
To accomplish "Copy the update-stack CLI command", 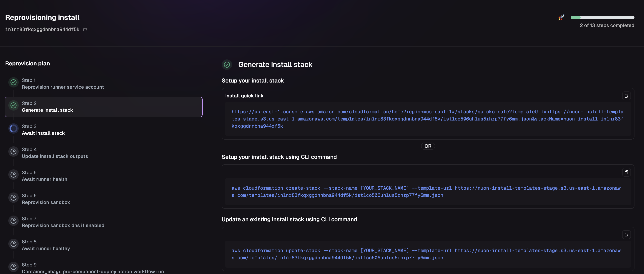I will point(626,235).
